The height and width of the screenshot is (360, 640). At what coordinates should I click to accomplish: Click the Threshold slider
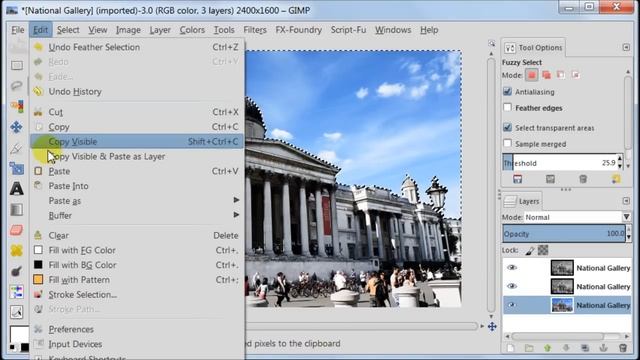point(559,163)
